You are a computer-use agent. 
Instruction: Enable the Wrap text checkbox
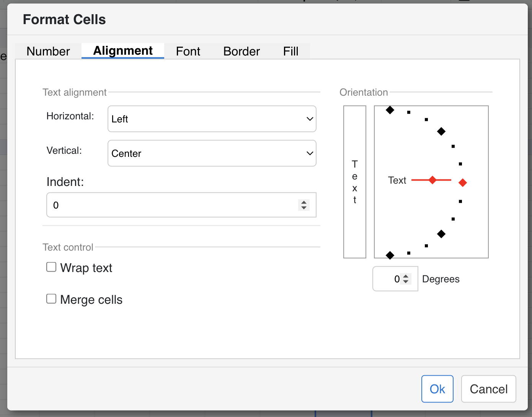51,267
